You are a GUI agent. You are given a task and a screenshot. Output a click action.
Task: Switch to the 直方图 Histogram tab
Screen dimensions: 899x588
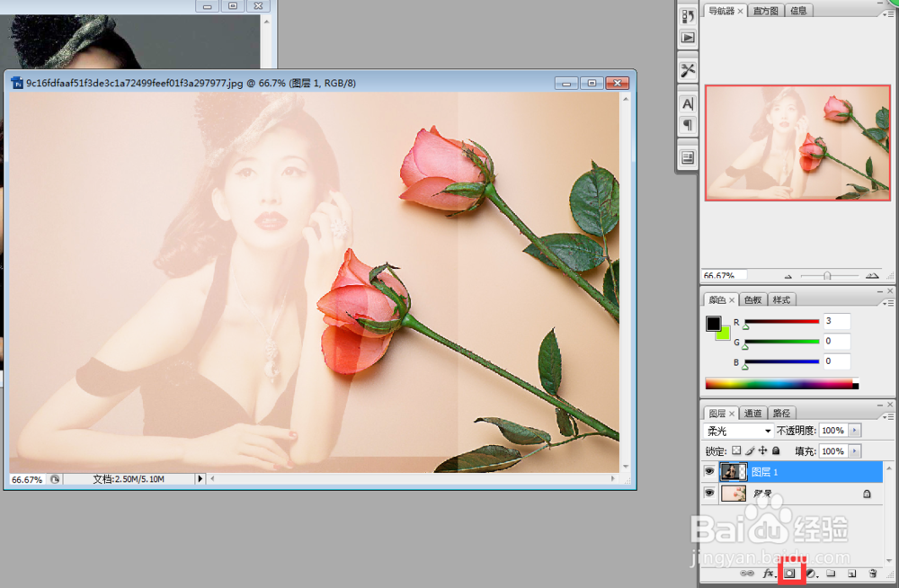tap(765, 11)
